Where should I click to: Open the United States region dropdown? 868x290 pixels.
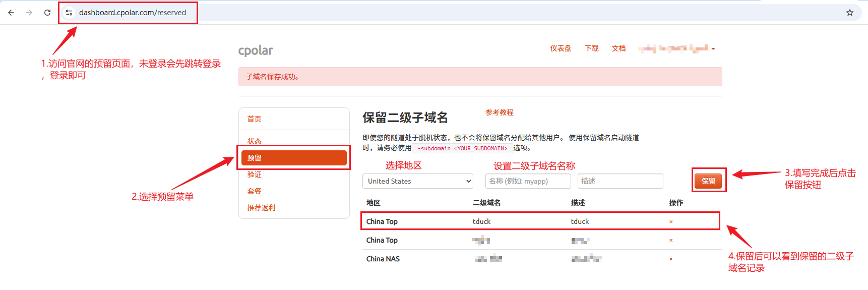[x=418, y=181]
